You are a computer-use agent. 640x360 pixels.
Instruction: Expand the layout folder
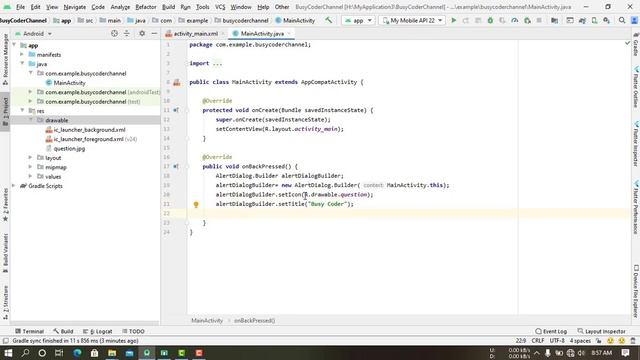31,158
